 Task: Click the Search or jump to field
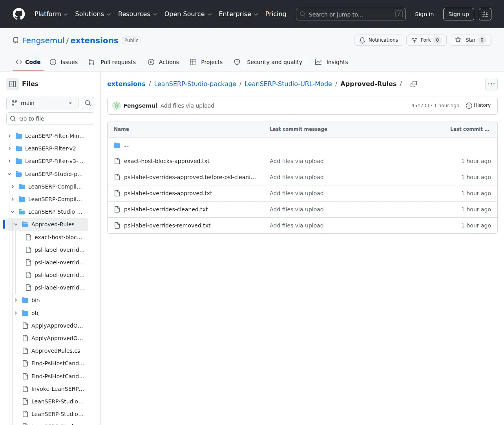pyautogui.click(x=351, y=14)
